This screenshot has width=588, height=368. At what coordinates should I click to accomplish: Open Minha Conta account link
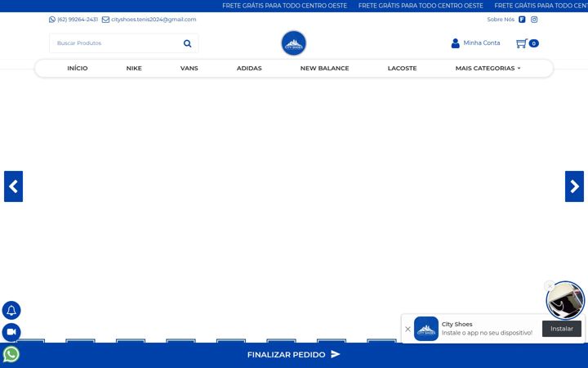coord(482,43)
